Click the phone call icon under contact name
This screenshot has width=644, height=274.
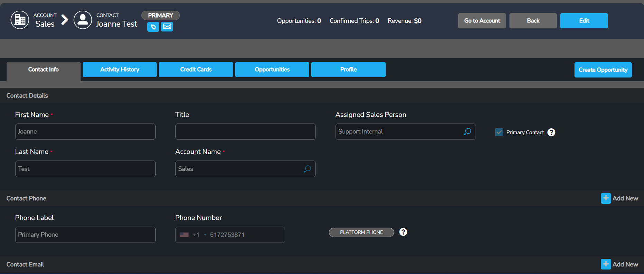tap(153, 27)
